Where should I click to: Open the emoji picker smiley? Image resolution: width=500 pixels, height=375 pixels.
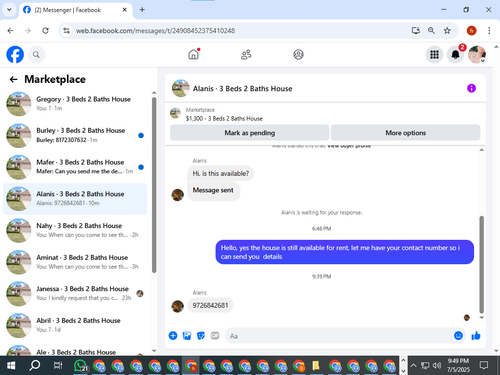(458, 336)
